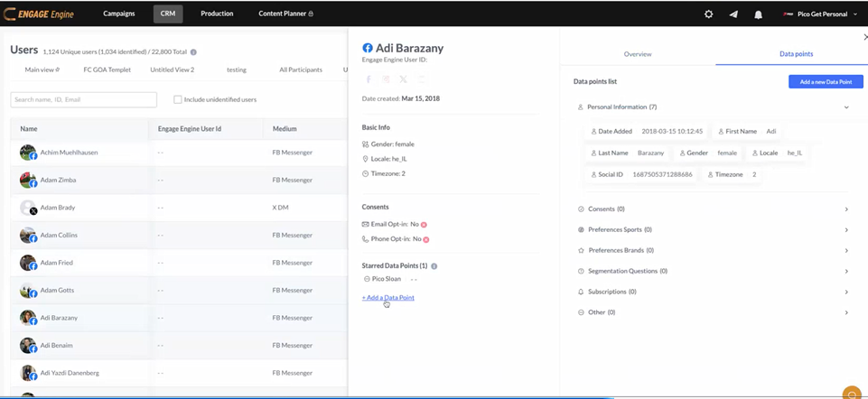Open the notifications bell
Screen dimensions: 868x399
click(758, 14)
